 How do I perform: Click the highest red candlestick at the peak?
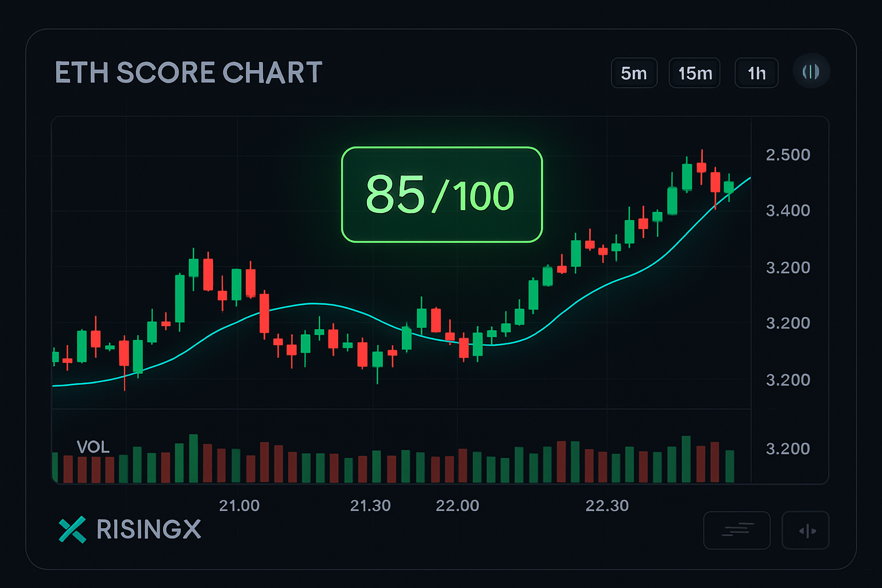click(x=701, y=167)
